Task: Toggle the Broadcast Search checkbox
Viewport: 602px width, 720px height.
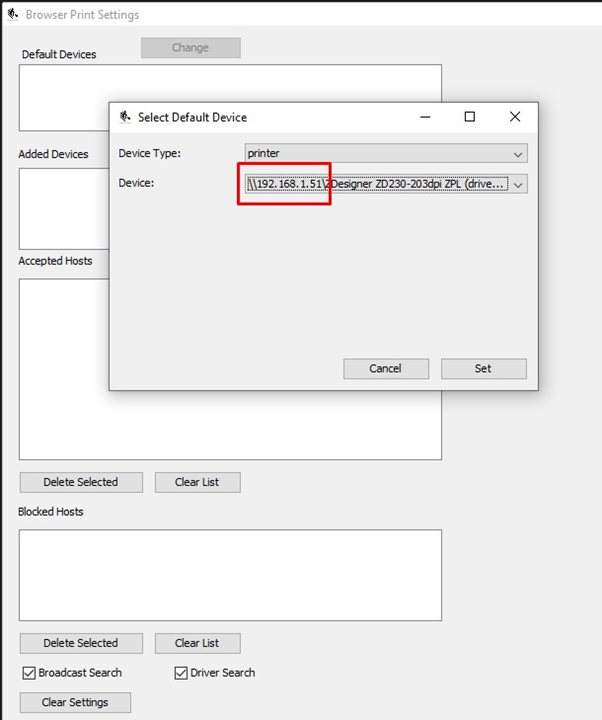Action: tap(28, 673)
